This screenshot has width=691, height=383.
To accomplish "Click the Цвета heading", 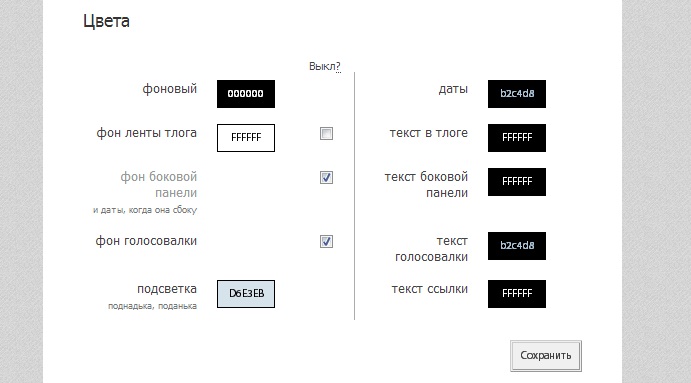I will click(106, 21).
